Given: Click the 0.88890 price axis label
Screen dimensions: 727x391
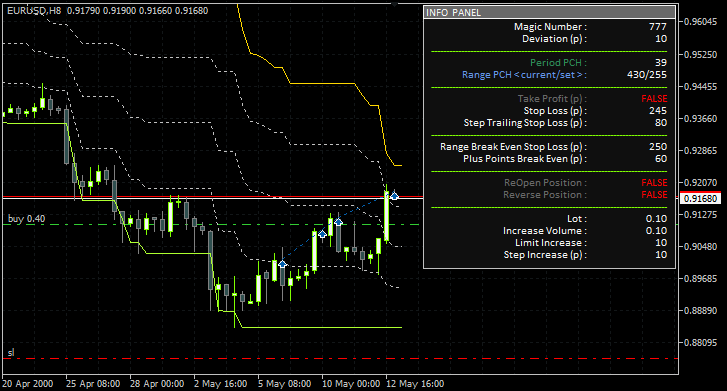Looking at the screenshot, I should [x=701, y=310].
